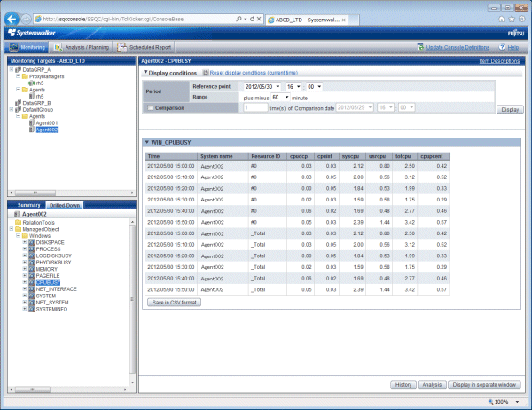Collapse the ManagedObject tree node
This screenshot has height=410, width=532.
coord(12,229)
